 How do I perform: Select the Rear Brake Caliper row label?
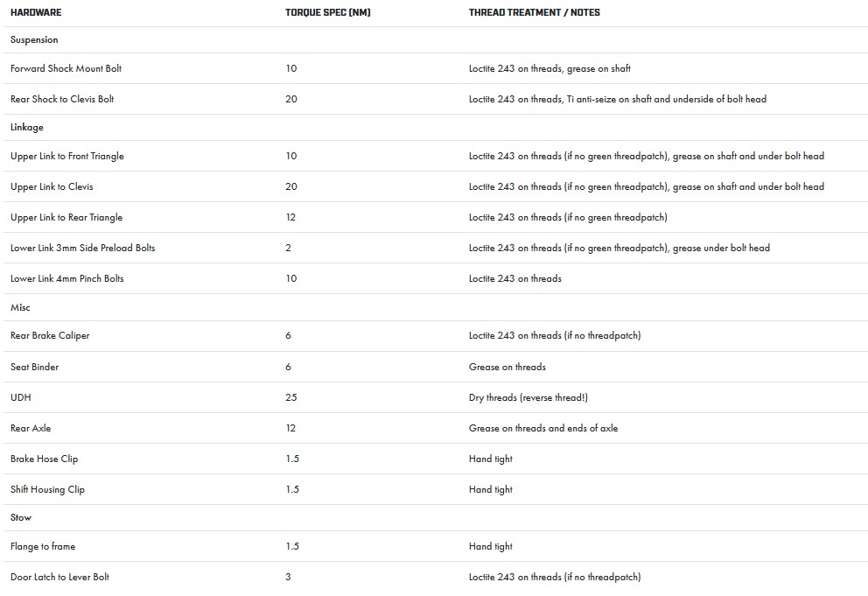click(x=50, y=335)
